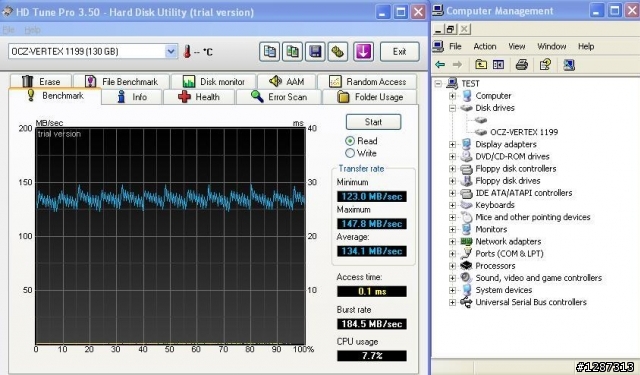640x375 pixels.
Task: Click the Computer Management menu bar computer icon
Action: point(438,46)
